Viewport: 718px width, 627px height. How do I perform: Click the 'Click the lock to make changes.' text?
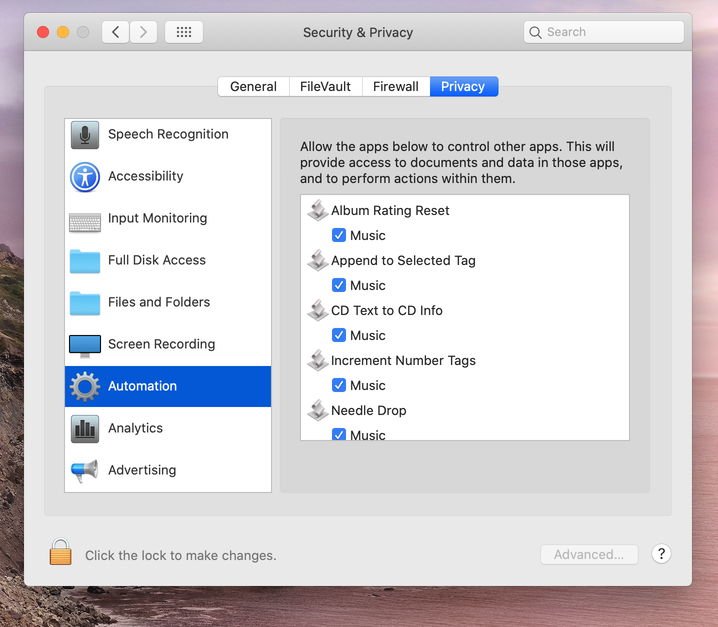[x=181, y=556]
